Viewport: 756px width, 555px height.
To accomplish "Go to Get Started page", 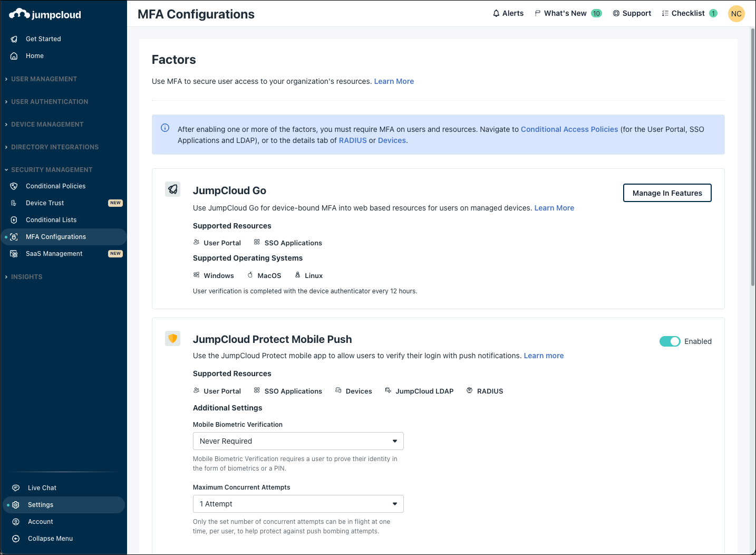I will point(43,39).
